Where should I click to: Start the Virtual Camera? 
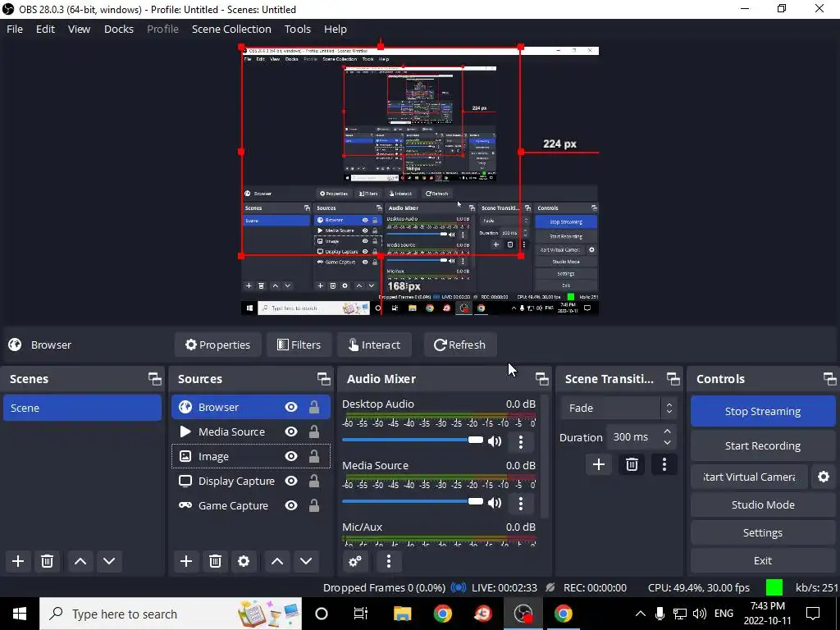point(749,477)
